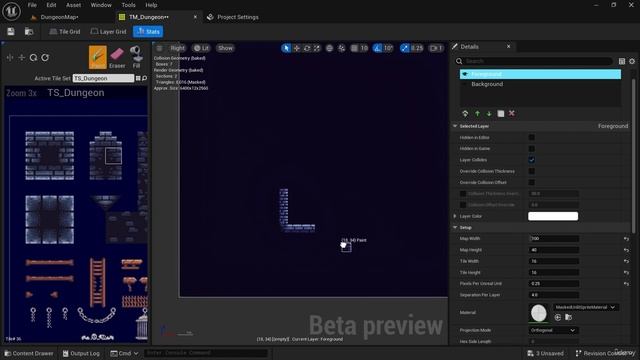Image resolution: width=640 pixels, height=360 pixels.
Task: Toggle the Tile Grid button
Action: (x=64, y=31)
